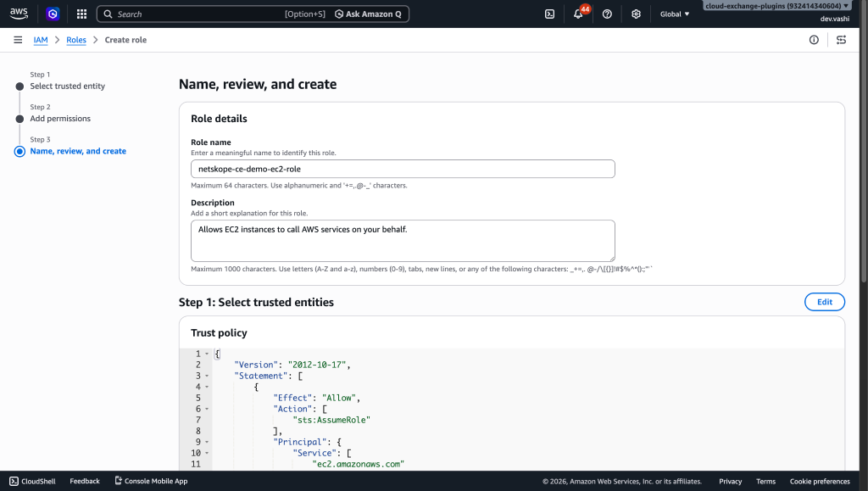Open the info panel icon
This screenshot has height=491, width=868.
point(814,40)
